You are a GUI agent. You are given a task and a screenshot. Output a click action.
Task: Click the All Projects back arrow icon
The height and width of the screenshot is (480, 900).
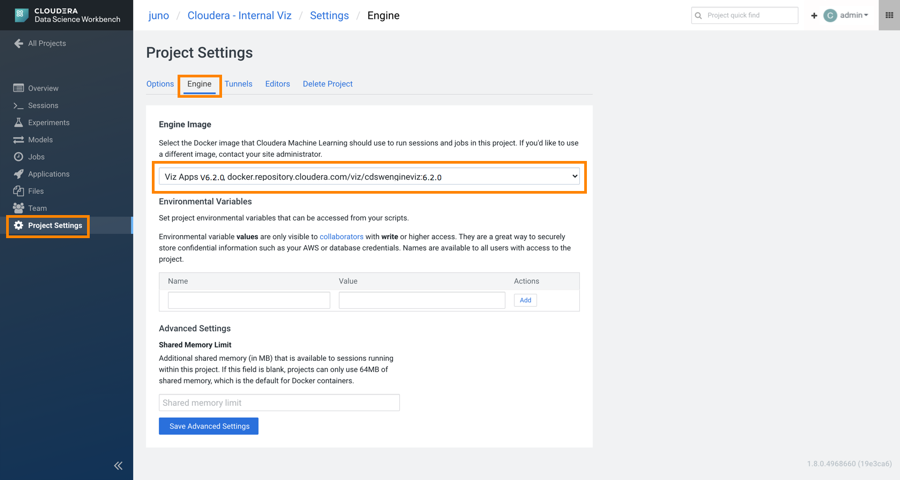point(18,44)
